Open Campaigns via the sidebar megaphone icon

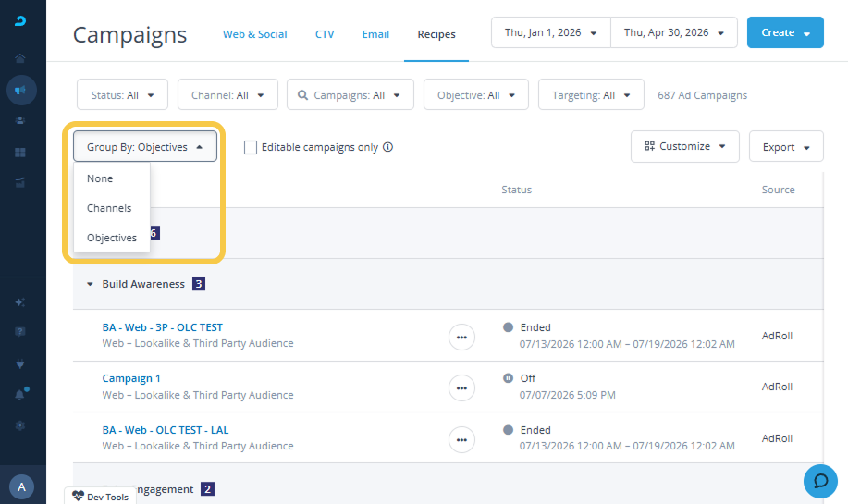[x=21, y=90]
